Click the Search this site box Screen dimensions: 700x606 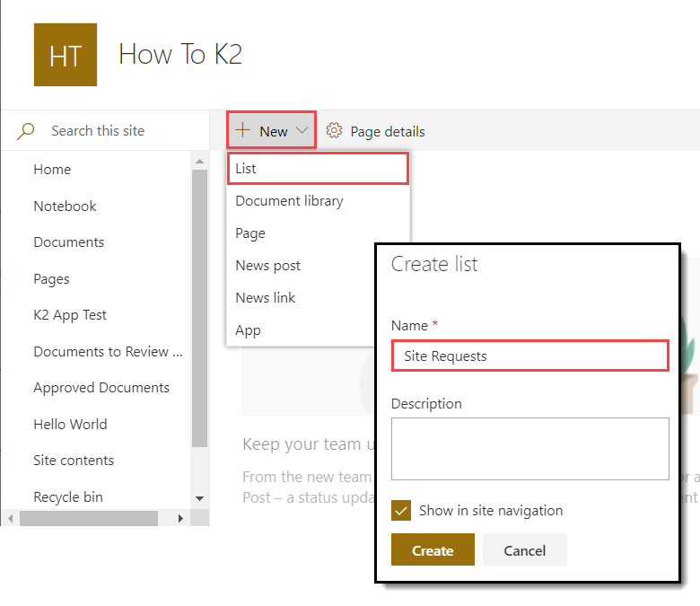tap(105, 131)
